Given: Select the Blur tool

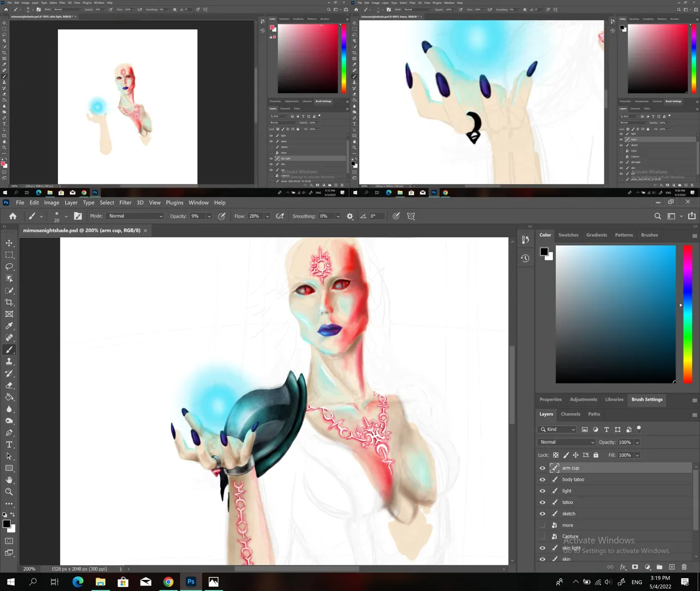Looking at the screenshot, I should click(x=9, y=409).
